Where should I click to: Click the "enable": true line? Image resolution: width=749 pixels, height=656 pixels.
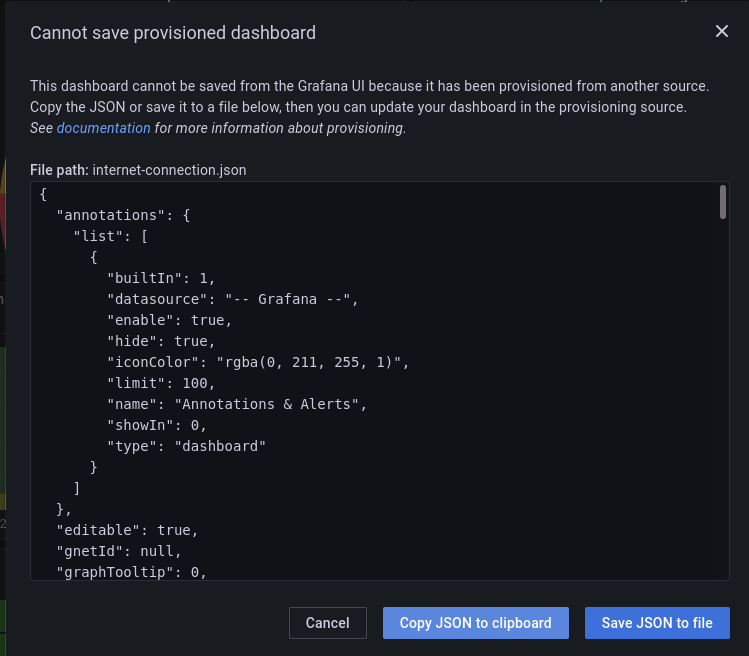pyautogui.click(x=170, y=320)
